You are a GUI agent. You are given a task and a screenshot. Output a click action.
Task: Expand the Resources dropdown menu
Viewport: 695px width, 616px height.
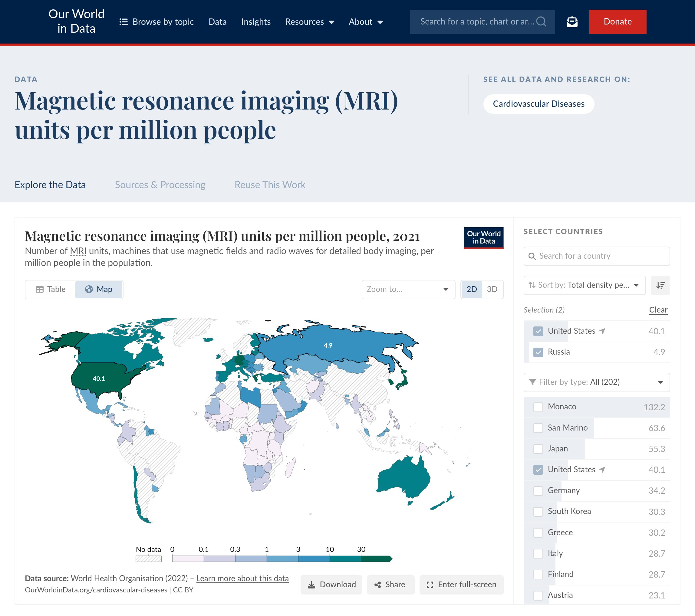pyautogui.click(x=310, y=22)
